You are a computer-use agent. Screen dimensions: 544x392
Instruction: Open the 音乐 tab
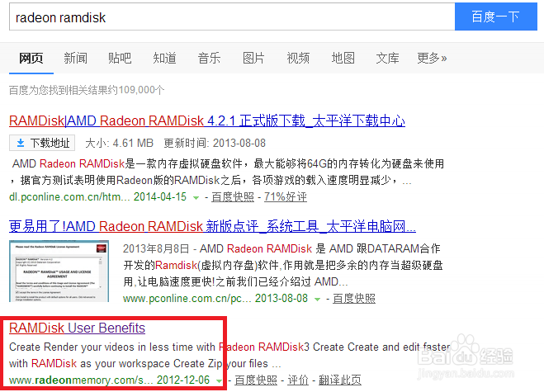(x=209, y=58)
